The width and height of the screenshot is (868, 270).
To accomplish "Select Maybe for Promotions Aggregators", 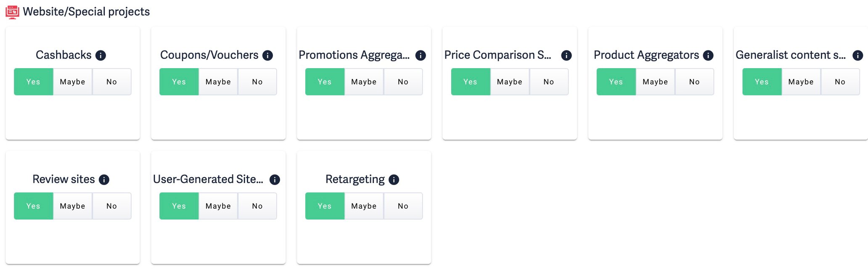I will coord(364,82).
